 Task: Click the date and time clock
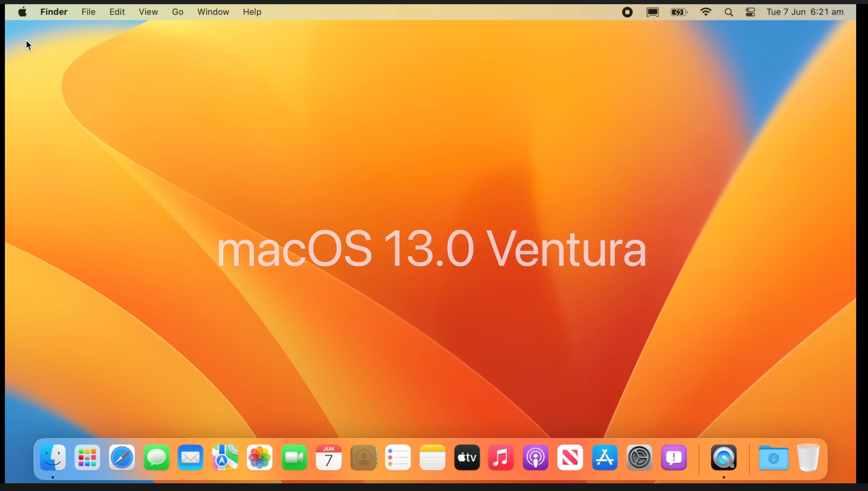tap(805, 12)
